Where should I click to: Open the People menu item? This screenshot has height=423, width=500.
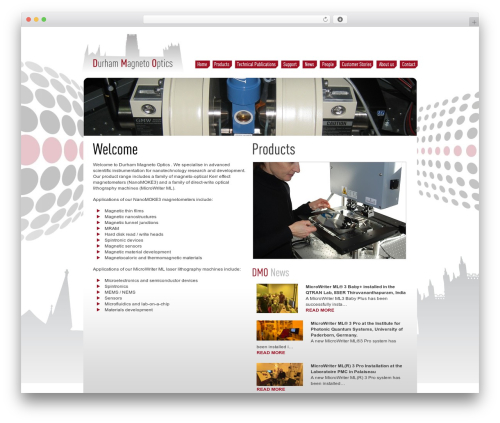[328, 64]
